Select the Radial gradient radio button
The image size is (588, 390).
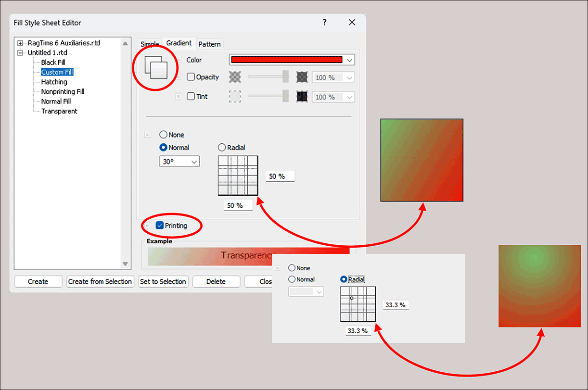pos(222,148)
